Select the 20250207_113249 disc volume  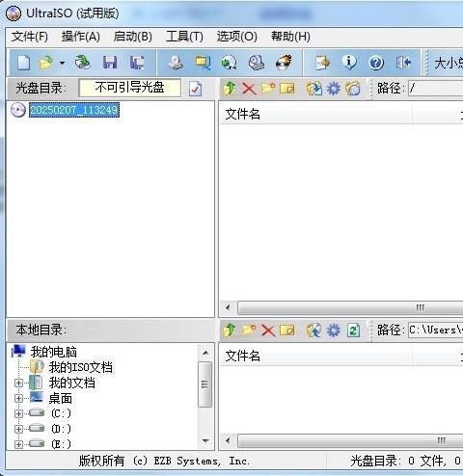click(x=74, y=110)
